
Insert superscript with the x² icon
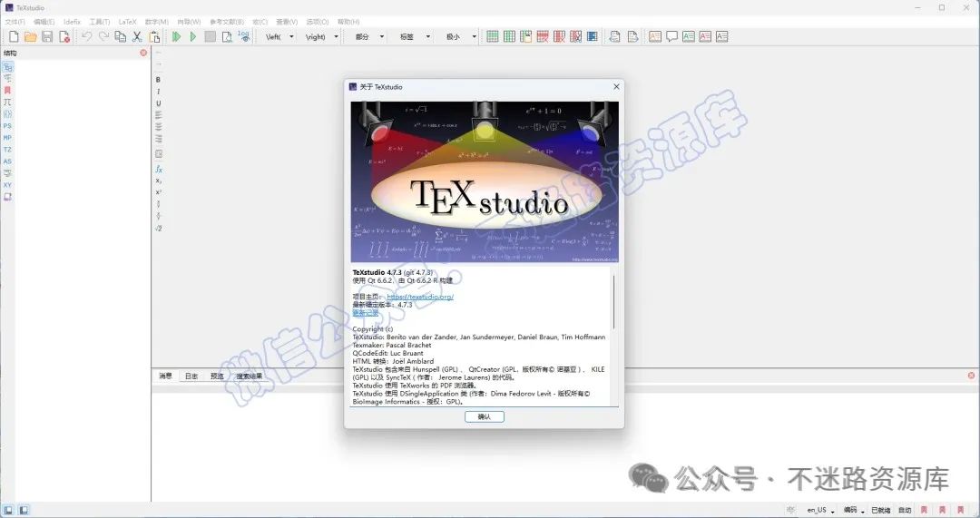[158, 193]
